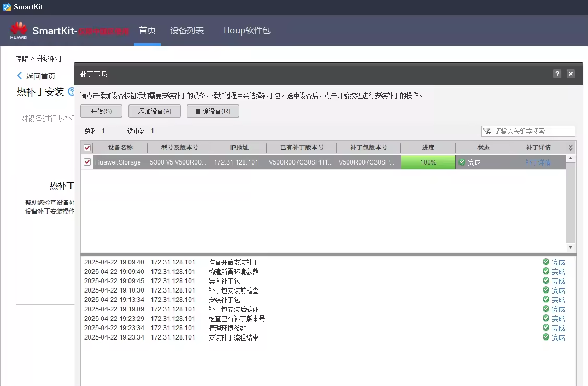Click 5300 V5 V500R00... model cell
This screenshot has width=588, height=386.
pos(178,162)
